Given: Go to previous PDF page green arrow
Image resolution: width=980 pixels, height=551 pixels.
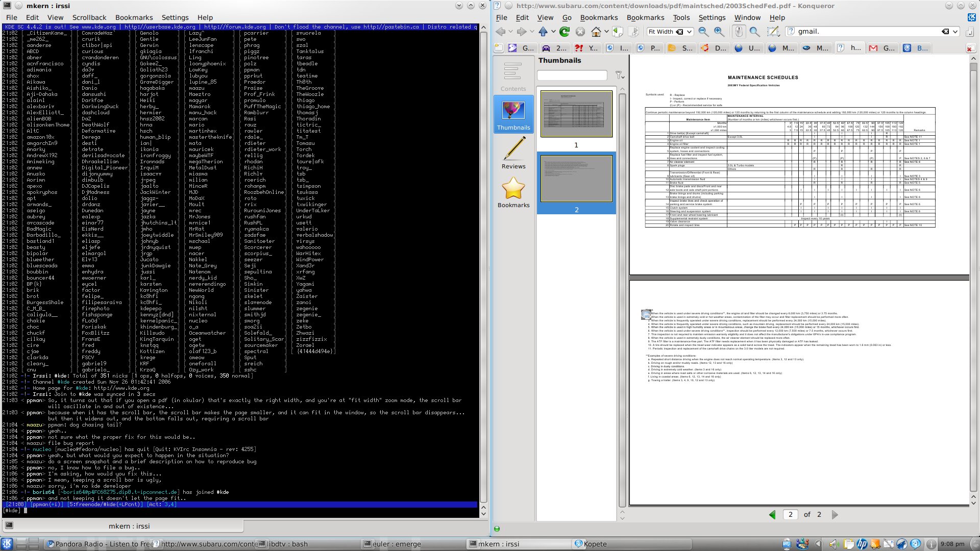Looking at the screenshot, I should [x=772, y=515].
